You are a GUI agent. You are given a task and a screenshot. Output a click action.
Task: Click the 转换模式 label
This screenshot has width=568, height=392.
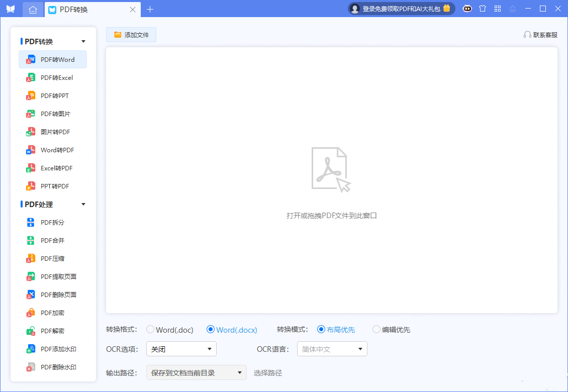pyautogui.click(x=293, y=329)
